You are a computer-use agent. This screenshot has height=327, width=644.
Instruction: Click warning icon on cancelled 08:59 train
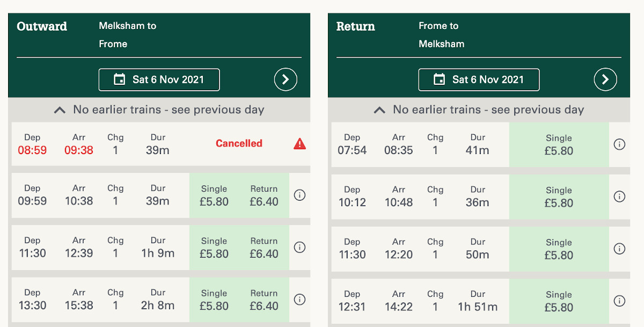coord(300,143)
